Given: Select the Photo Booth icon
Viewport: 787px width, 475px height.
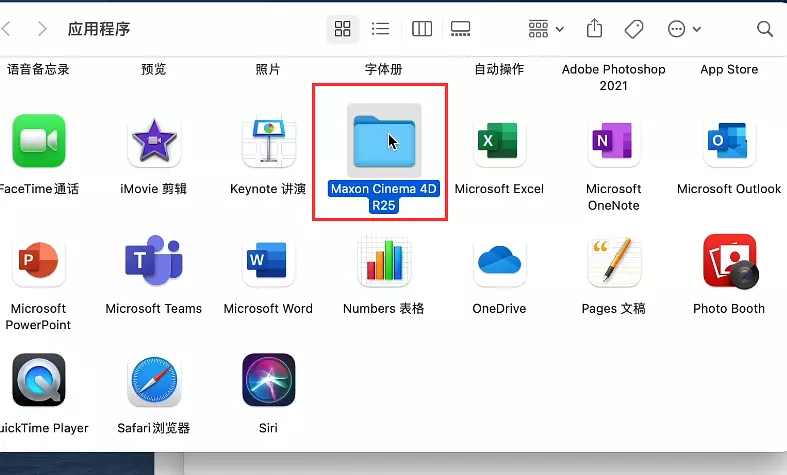Looking at the screenshot, I should 730,261.
